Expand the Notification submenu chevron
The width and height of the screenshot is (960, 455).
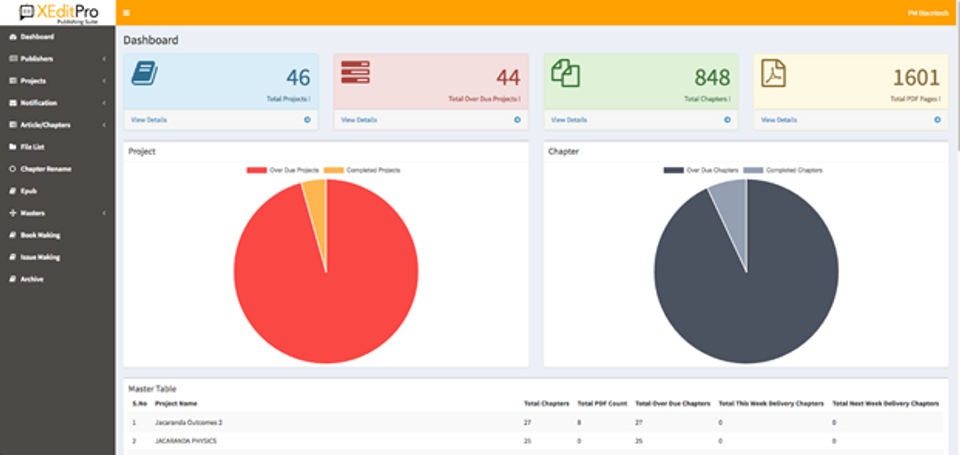(x=105, y=103)
